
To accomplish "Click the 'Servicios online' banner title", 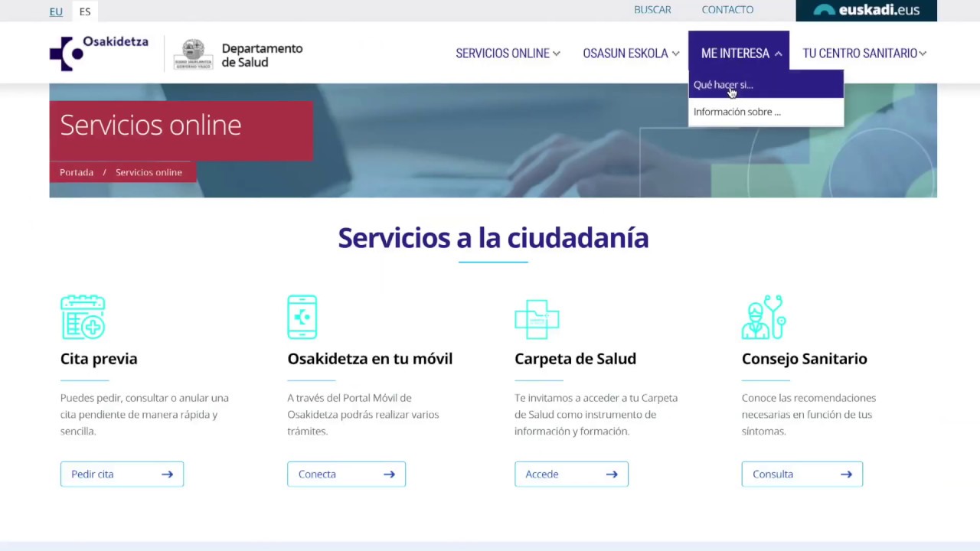I will (150, 125).
